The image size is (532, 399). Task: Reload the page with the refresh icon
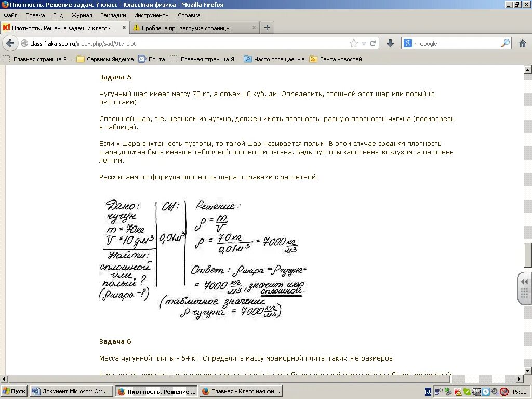pos(373,43)
